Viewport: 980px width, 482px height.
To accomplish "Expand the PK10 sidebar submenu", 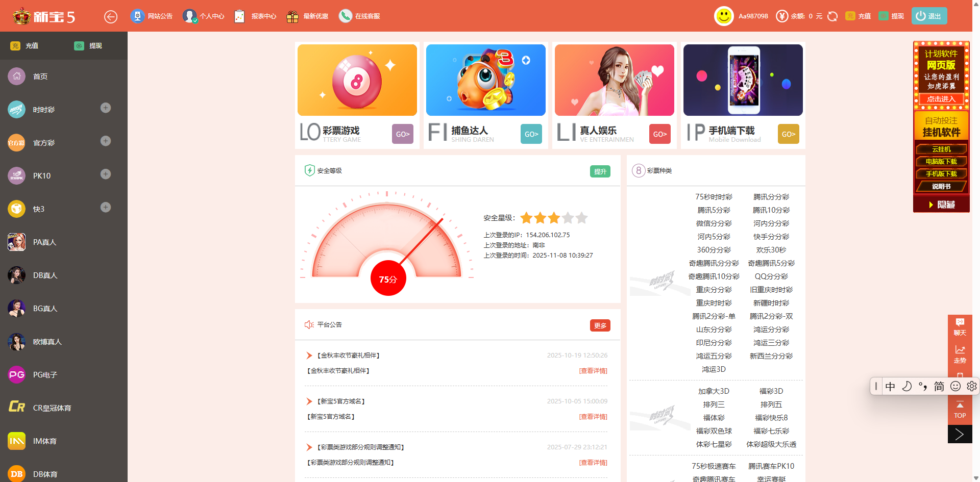I will [106, 174].
